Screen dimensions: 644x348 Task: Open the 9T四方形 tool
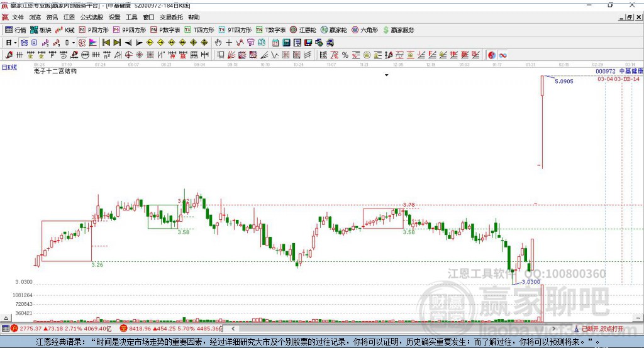(x=235, y=30)
